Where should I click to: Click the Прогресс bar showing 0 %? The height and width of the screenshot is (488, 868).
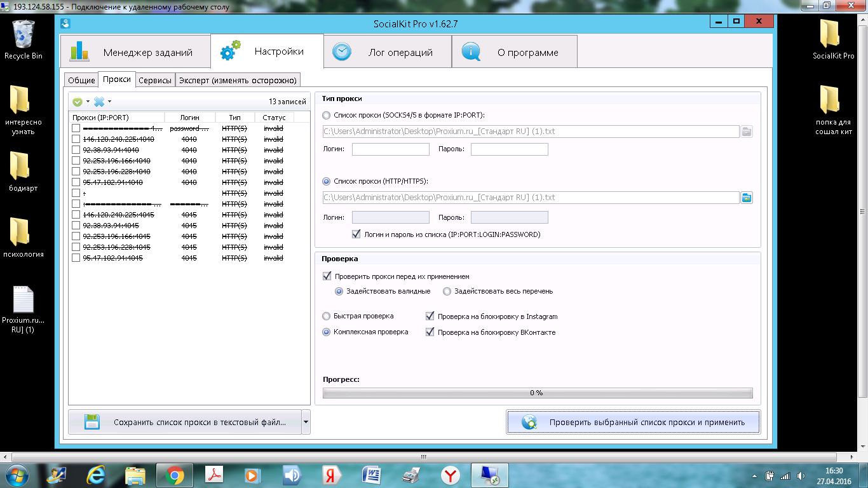tap(538, 393)
